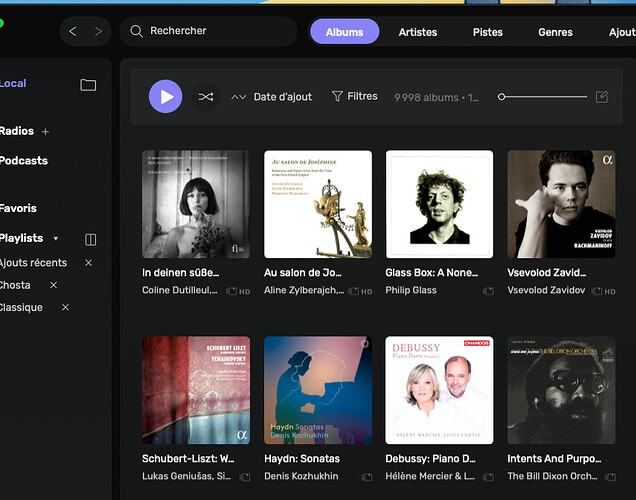The width and height of the screenshot is (636, 500).
Task: Open the Favoris section
Action: pos(18,208)
